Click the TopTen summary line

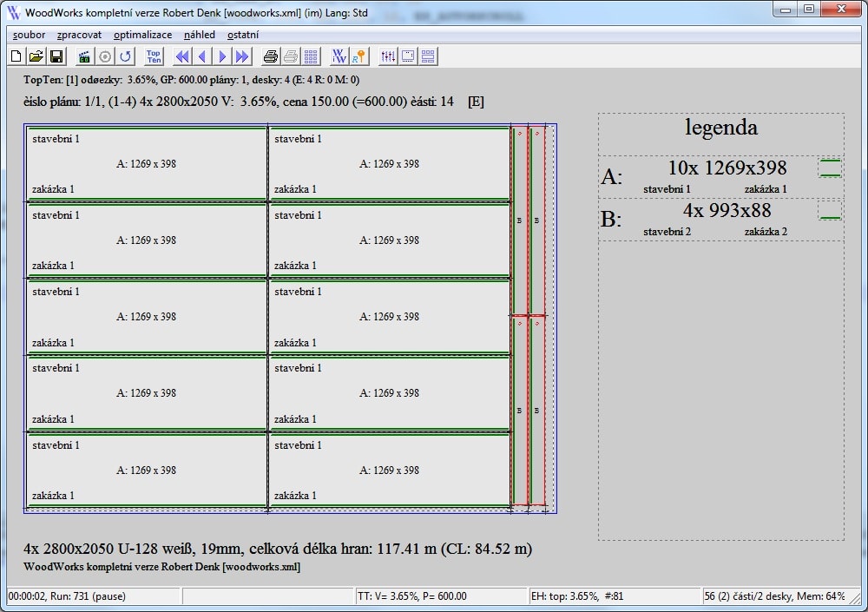(192, 80)
